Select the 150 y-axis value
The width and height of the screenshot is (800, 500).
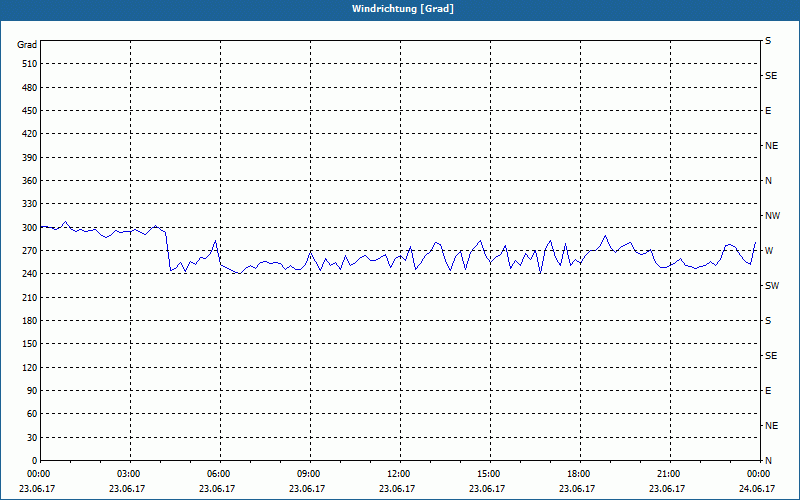coord(30,344)
